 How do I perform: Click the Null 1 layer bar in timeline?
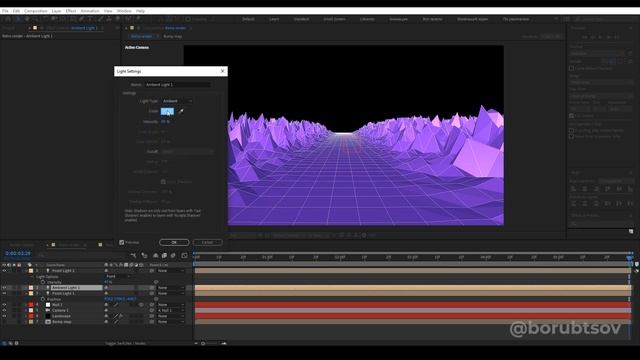pyautogui.click(x=413, y=305)
